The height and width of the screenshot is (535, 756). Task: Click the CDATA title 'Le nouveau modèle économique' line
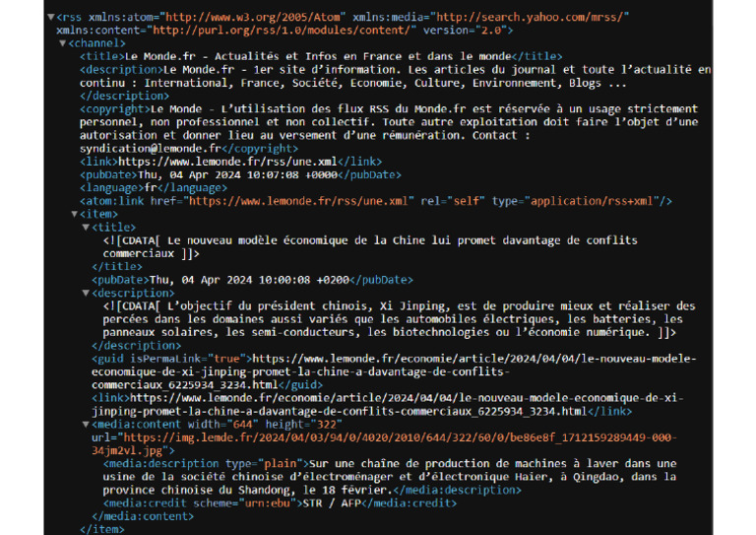click(x=370, y=240)
